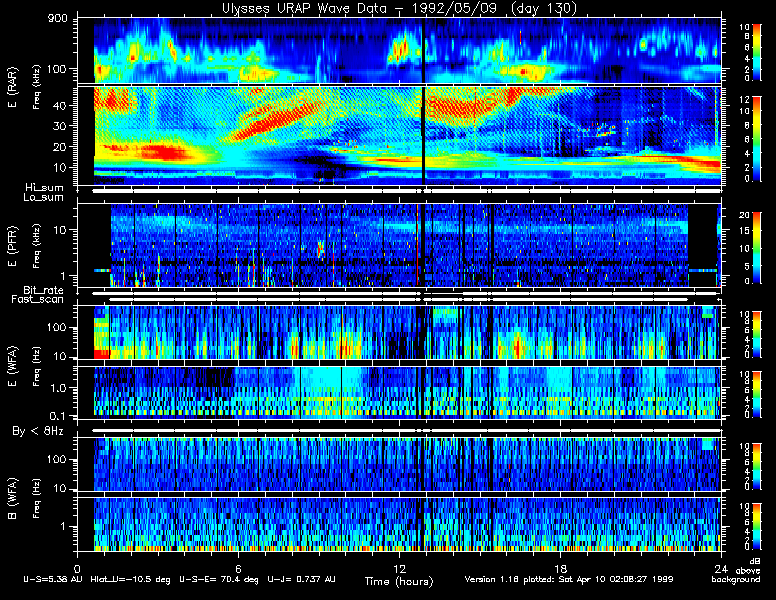776x600 pixels.
Task: Click the 'Time (hours)' axis title
Action: coord(399,581)
